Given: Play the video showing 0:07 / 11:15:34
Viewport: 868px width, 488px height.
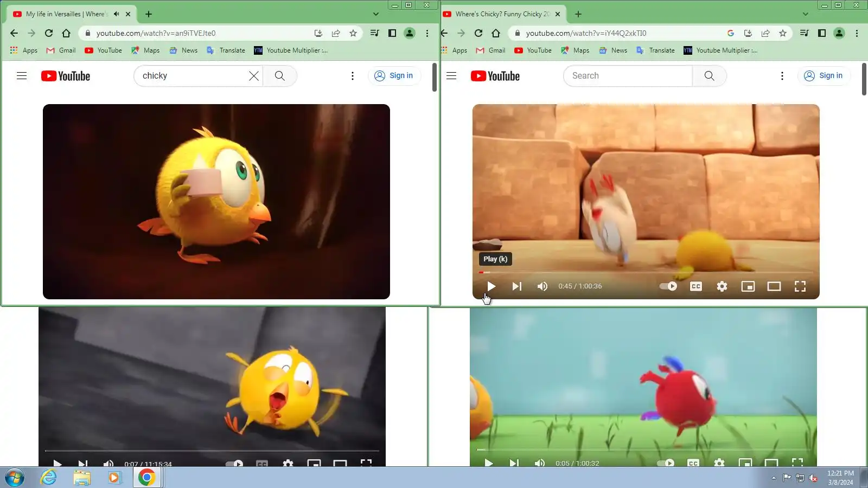Looking at the screenshot, I should tap(58, 464).
